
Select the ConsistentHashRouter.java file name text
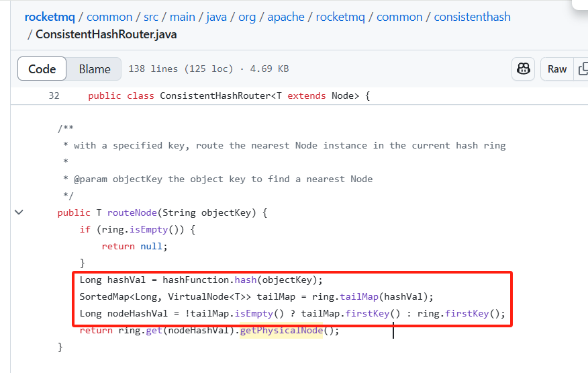(x=106, y=34)
